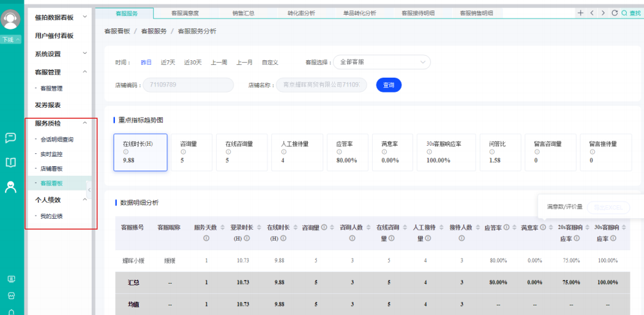Open 我的业绩 in sidebar
This screenshot has height=315, width=644.
[x=52, y=216]
